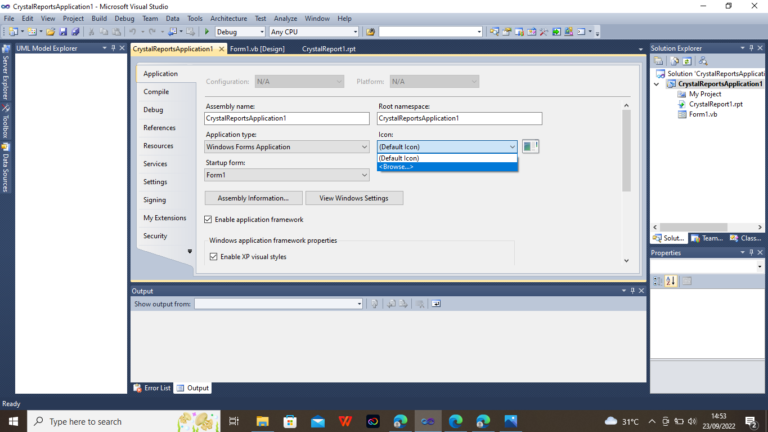Viewport: 768px width, 432px height.
Task: Click the Start Page toolbar icon
Action: click(x=556, y=32)
